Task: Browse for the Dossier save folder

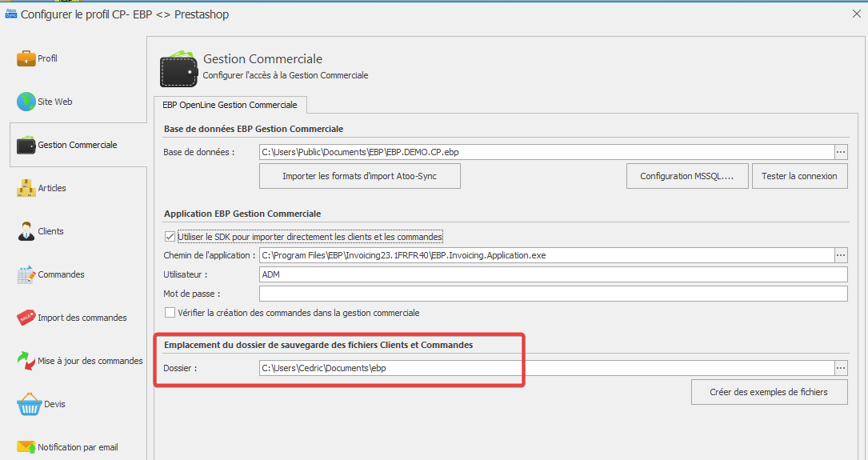Action: point(841,367)
